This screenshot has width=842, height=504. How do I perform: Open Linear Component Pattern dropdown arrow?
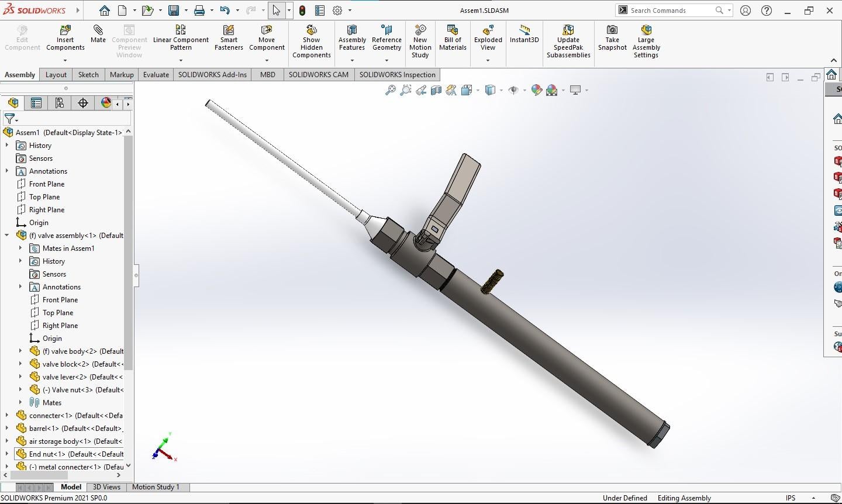pyautogui.click(x=181, y=60)
